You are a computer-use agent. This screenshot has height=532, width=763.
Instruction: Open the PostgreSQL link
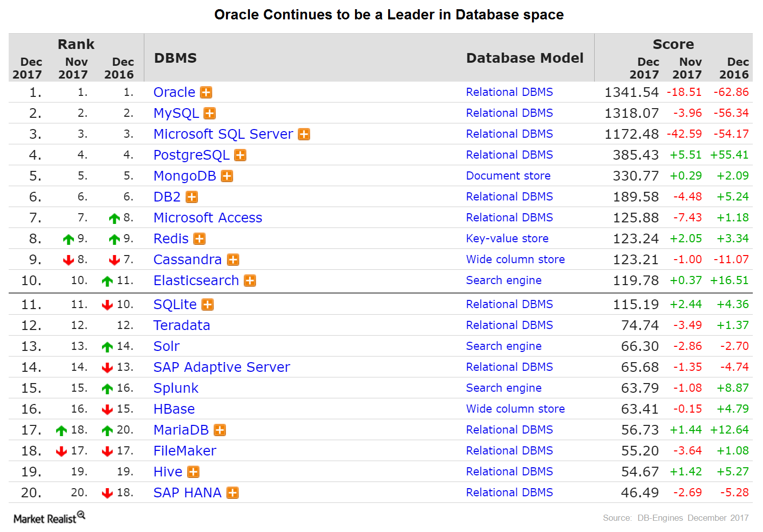coord(192,155)
